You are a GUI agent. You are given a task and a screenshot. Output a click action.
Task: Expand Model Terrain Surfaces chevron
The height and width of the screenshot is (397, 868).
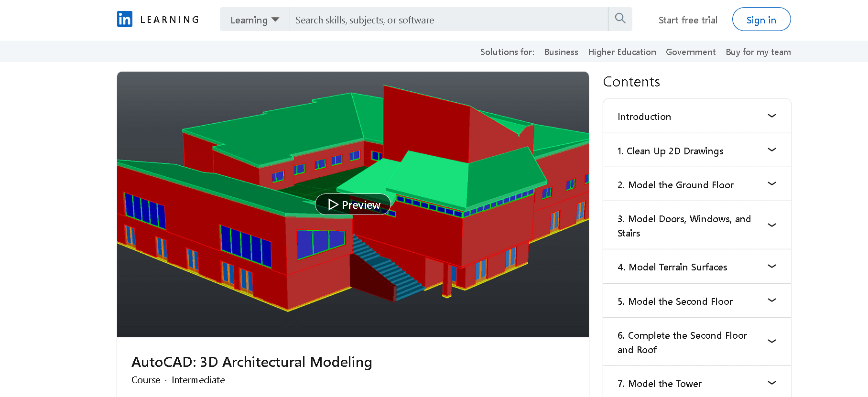771,266
